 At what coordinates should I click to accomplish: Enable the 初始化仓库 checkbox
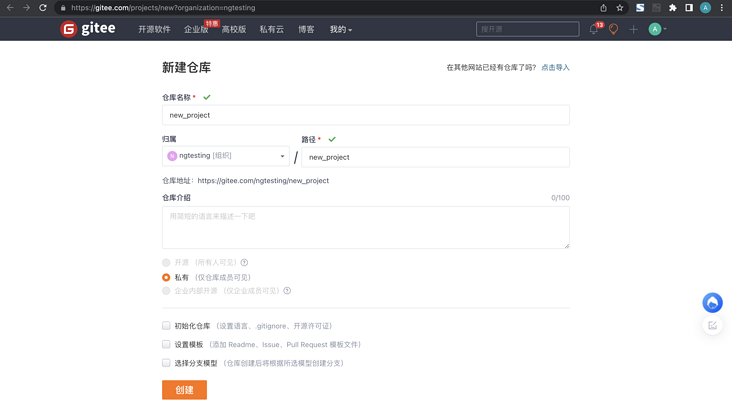[x=166, y=326]
